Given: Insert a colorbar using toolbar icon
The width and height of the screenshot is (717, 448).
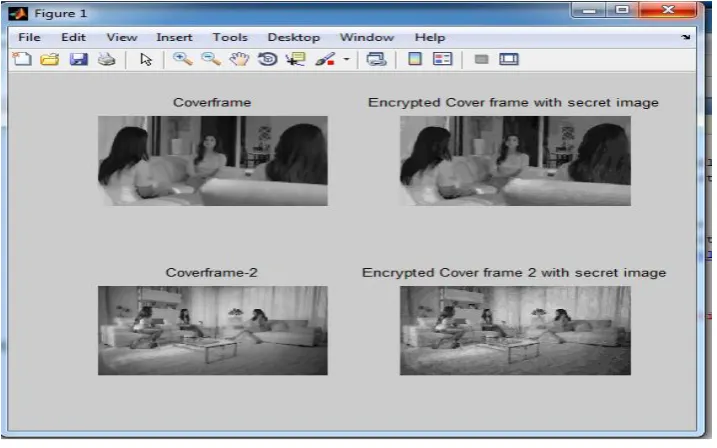Looking at the screenshot, I should (x=415, y=59).
